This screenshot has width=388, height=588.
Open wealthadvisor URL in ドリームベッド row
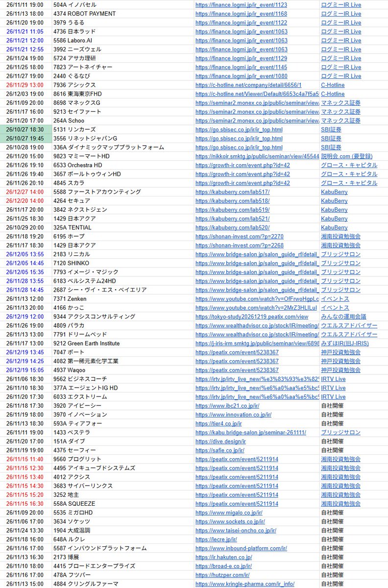[x=257, y=335]
